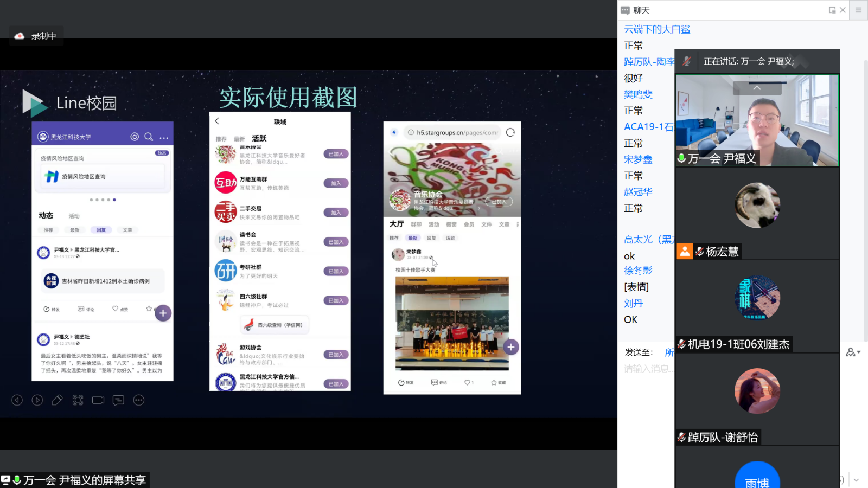Open the chat permissions dropdown beside recipient

(853, 352)
